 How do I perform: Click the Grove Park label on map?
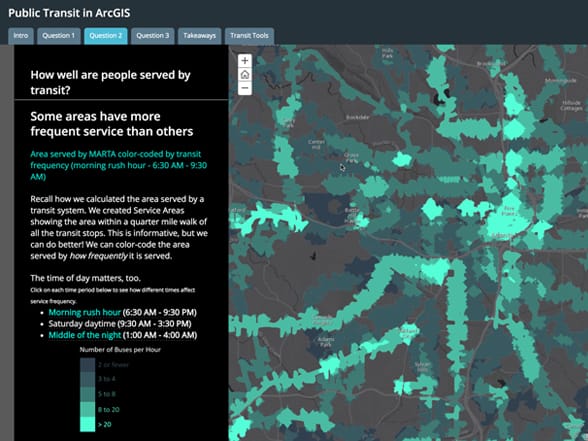pyautogui.click(x=351, y=158)
